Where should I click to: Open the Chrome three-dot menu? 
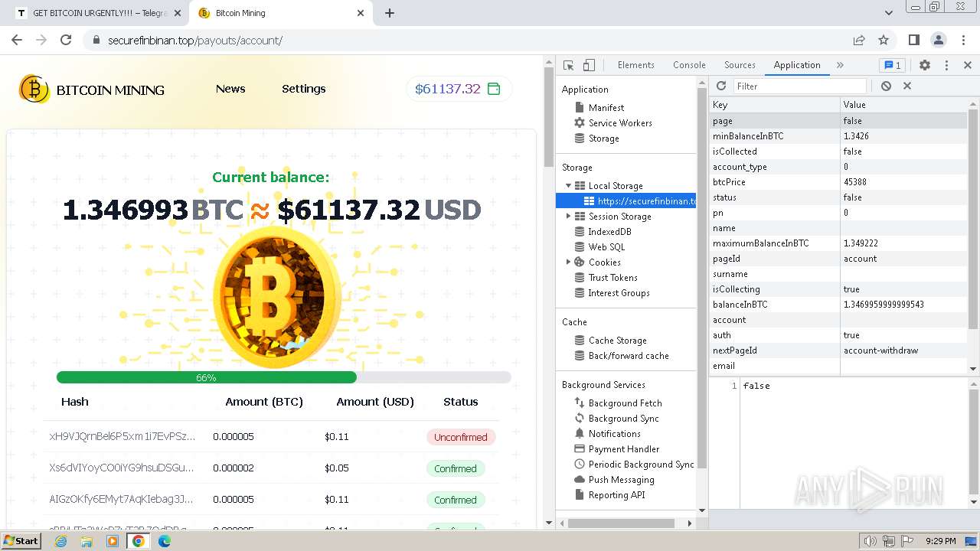(962, 40)
